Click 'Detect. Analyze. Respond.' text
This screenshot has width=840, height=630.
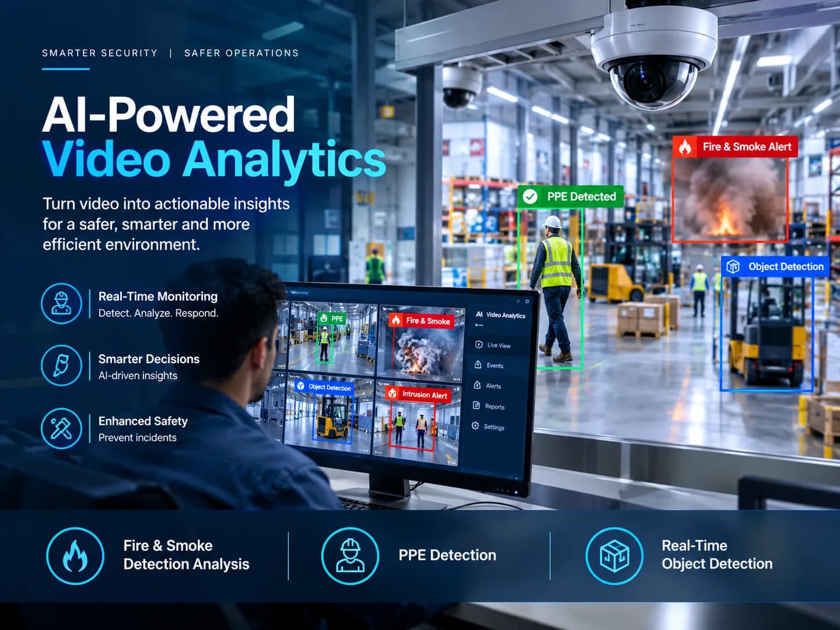pyautogui.click(x=158, y=313)
